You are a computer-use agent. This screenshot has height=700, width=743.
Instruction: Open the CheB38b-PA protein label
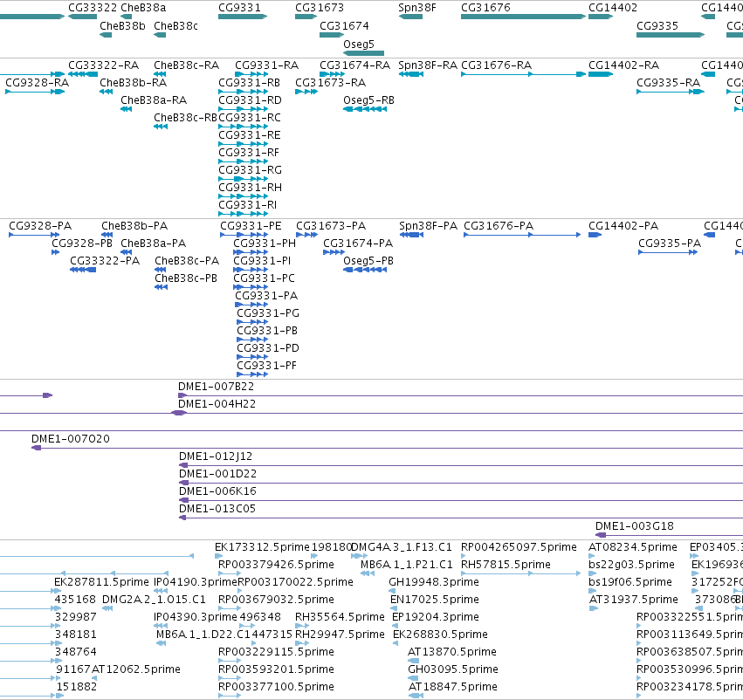(134, 226)
